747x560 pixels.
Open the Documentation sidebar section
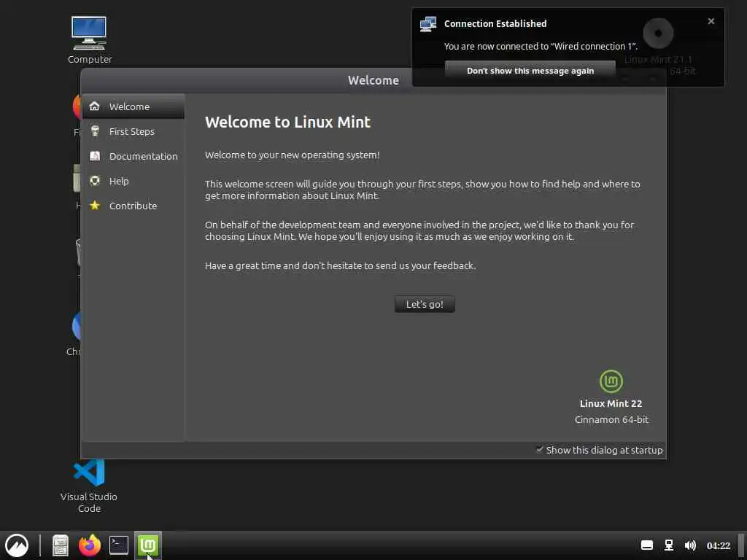pyautogui.click(x=133, y=156)
